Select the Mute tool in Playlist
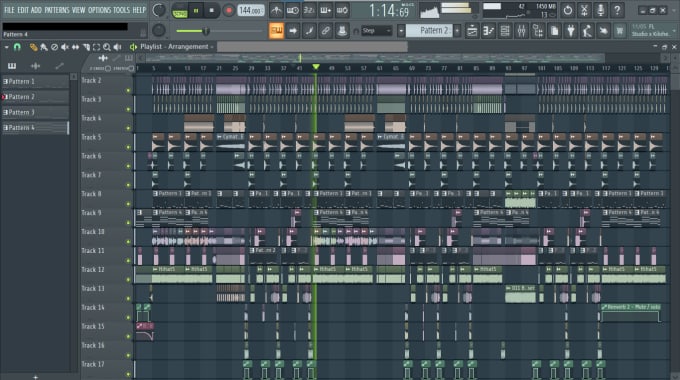This screenshot has height=380, width=680. click(65, 47)
